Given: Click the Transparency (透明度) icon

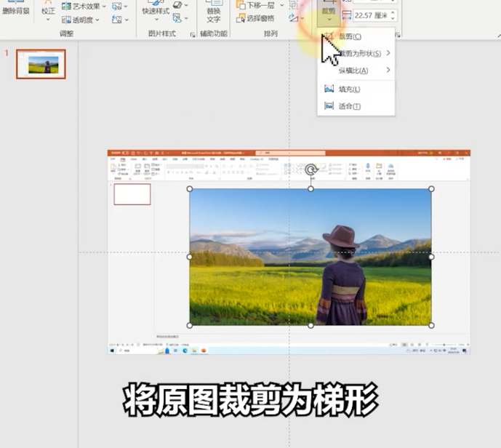Looking at the screenshot, I should point(66,20).
